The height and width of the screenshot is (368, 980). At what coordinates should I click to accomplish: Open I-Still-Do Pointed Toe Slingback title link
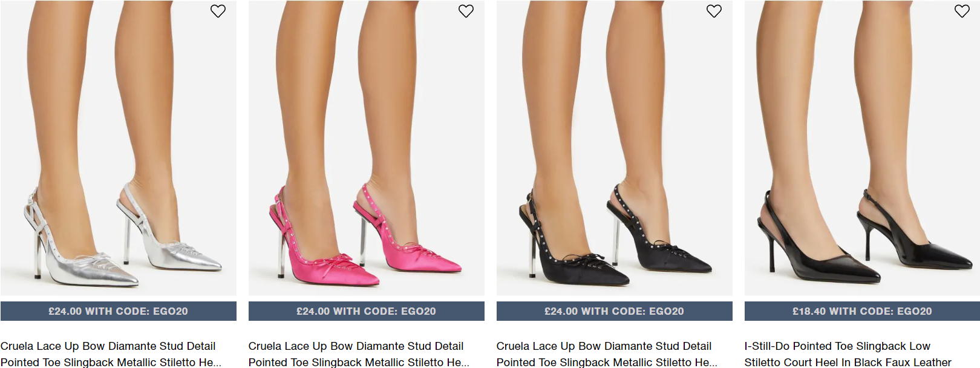point(848,354)
